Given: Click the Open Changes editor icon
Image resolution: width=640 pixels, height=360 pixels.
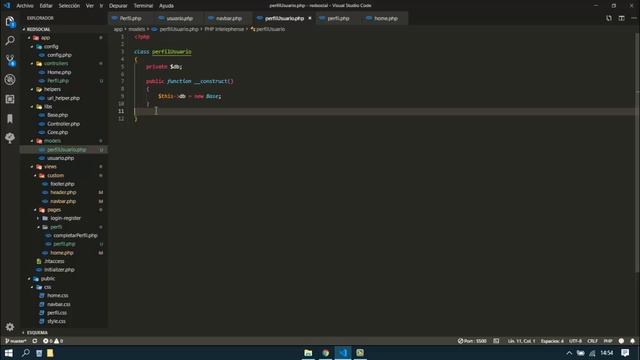Looking at the screenshot, I should tap(609, 18).
